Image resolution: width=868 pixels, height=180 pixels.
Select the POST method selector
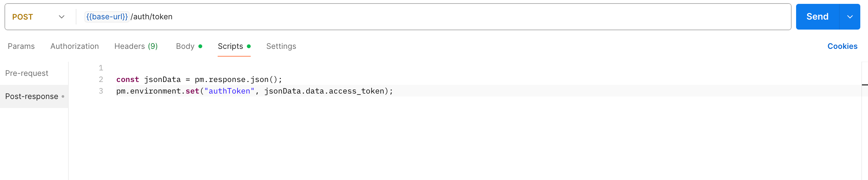[x=38, y=17]
